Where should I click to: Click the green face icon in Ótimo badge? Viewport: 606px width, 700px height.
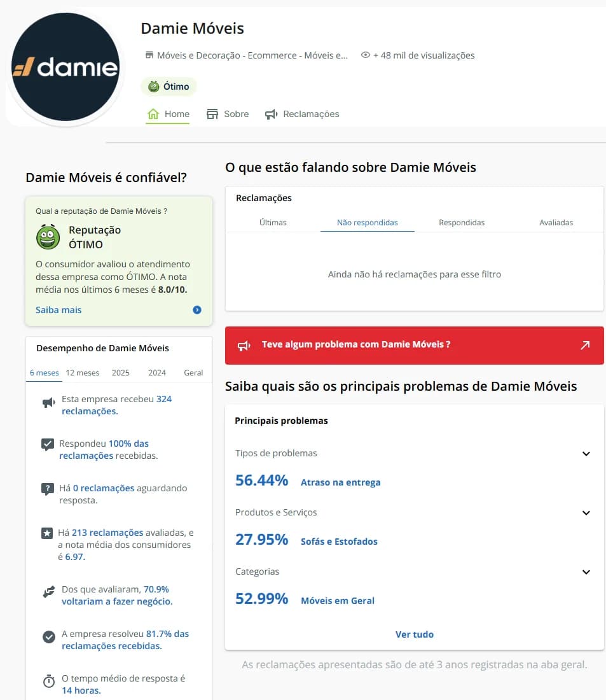[x=153, y=86]
